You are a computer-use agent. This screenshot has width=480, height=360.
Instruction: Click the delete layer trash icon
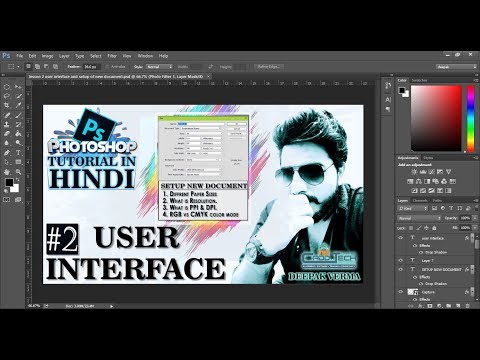[x=467, y=306]
